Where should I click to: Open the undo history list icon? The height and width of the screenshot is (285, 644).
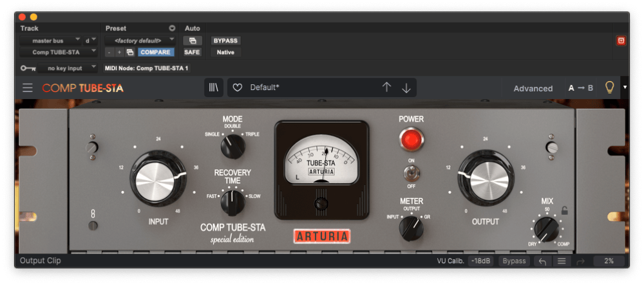pos(562,261)
